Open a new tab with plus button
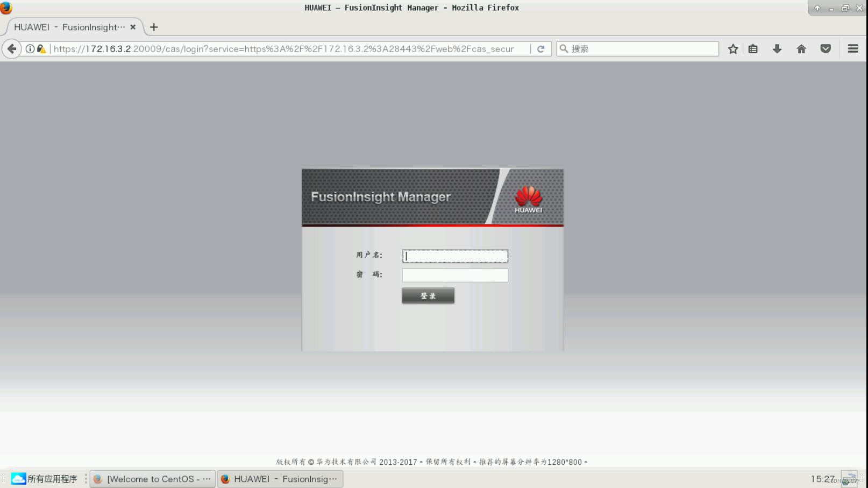Viewport: 868px width, 488px height. 154,27
